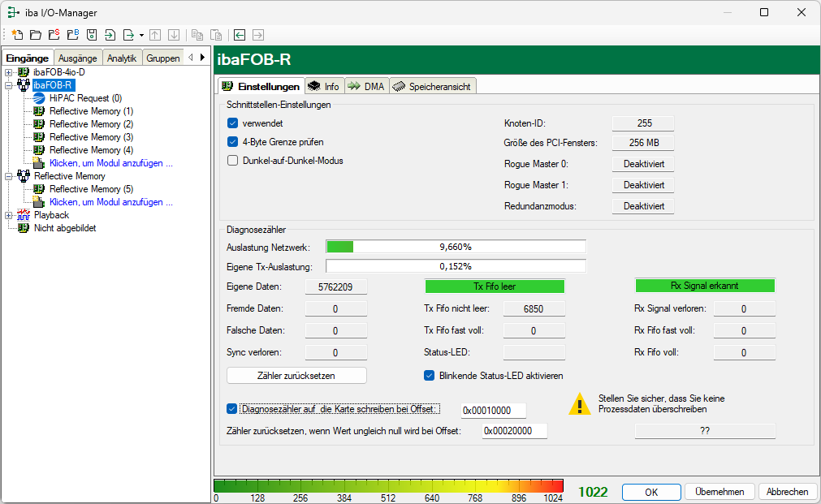Click the save diskette toolbar icon
This screenshot has height=504, width=821.
[92, 35]
